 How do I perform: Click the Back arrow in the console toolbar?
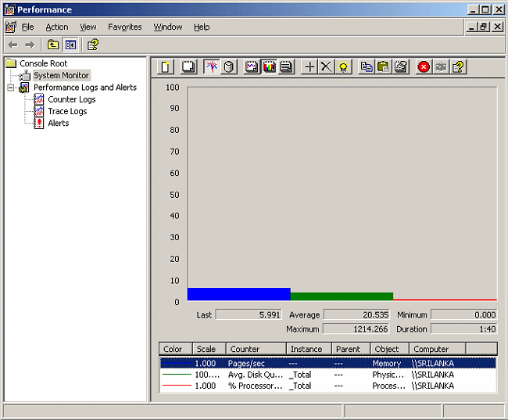[13, 45]
